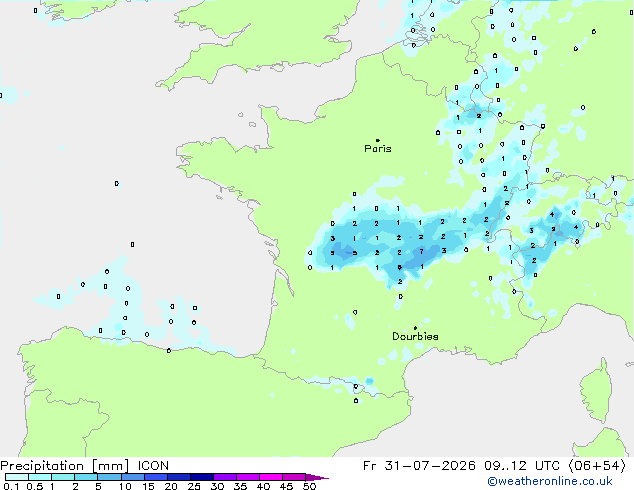Click the '(06+54)' forecast run text
The height and width of the screenshot is (490, 634).
pos(597,466)
